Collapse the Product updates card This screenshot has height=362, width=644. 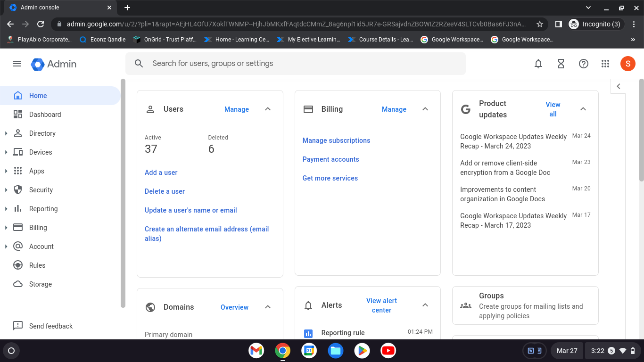coord(583,109)
